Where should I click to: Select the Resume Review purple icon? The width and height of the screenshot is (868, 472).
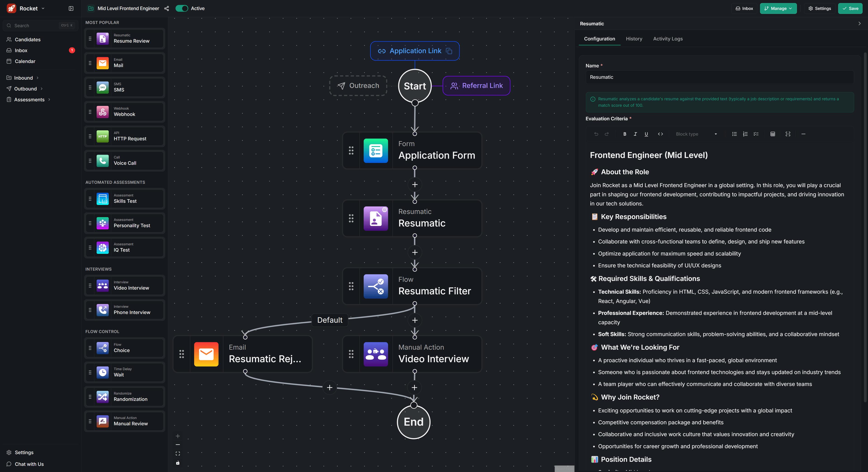click(102, 38)
